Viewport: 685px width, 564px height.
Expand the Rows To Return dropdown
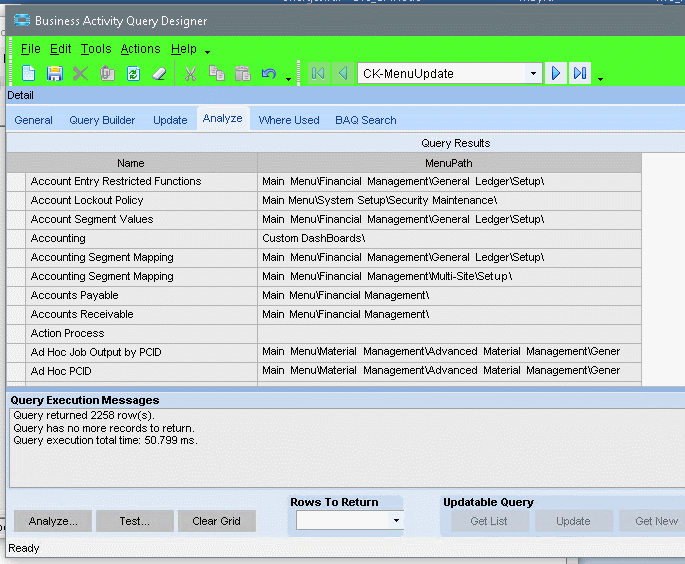coord(396,520)
